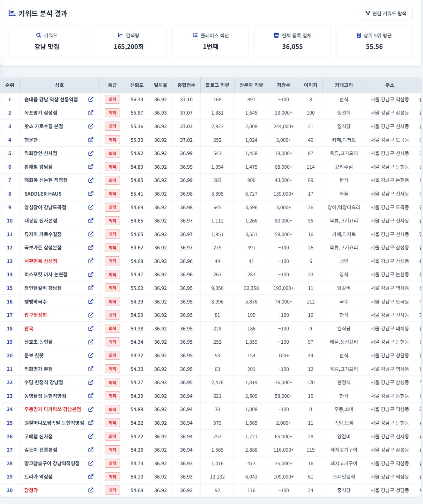The height and width of the screenshot is (504, 423).
Task: Open external link icon for 목포명가 삼성점
Action: click(x=91, y=113)
